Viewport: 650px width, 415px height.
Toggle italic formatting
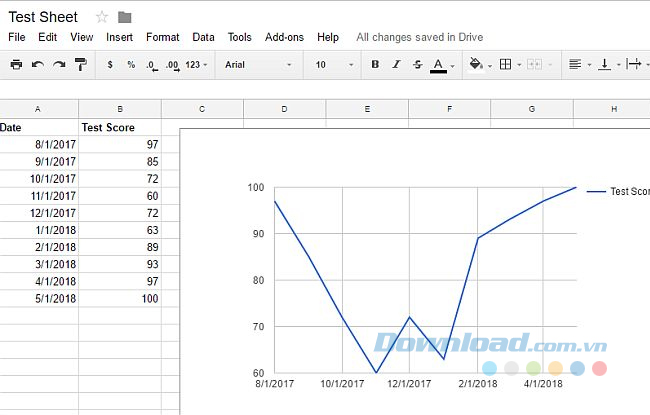(x=396, y=64)
